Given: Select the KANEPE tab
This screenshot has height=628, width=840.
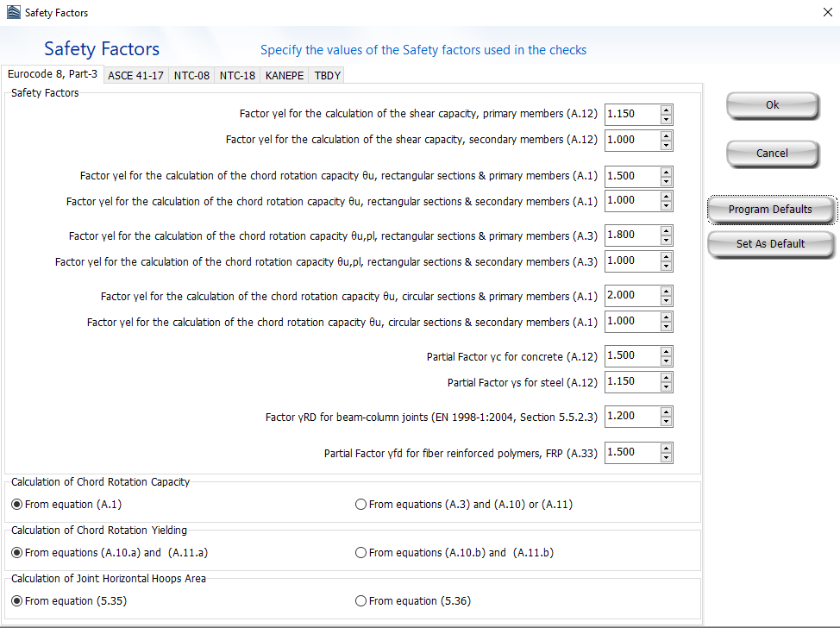Looking at the screenshot, I should coord(284,75).
